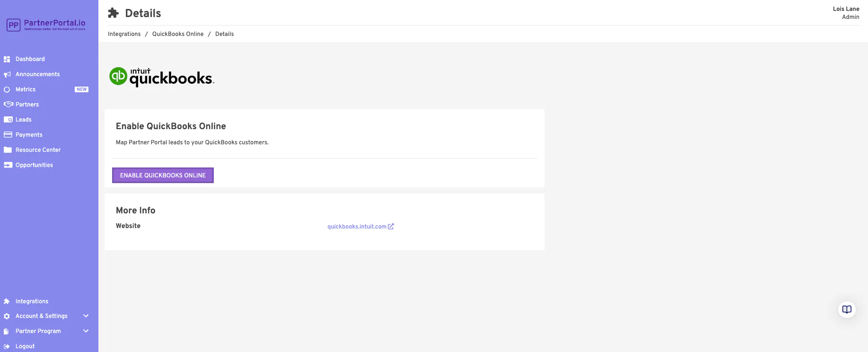Click the Website label
The width and height of the screenshot is (868, 352).
pyautogui.click(x=128, y=226)
